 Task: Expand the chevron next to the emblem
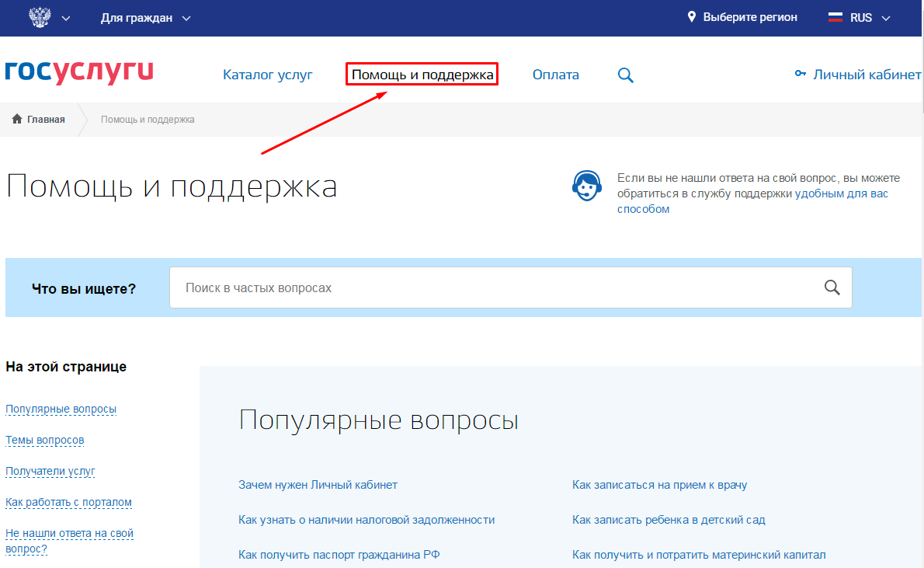pos(65,18)
